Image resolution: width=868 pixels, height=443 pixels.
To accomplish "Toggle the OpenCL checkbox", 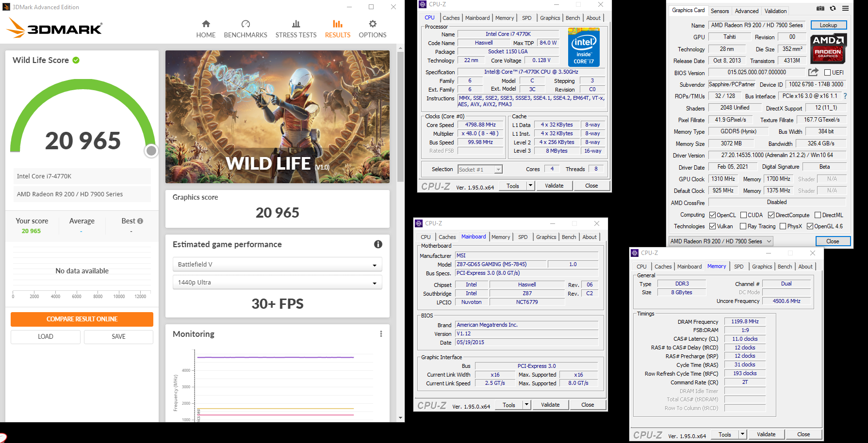I will coord(713,215).
